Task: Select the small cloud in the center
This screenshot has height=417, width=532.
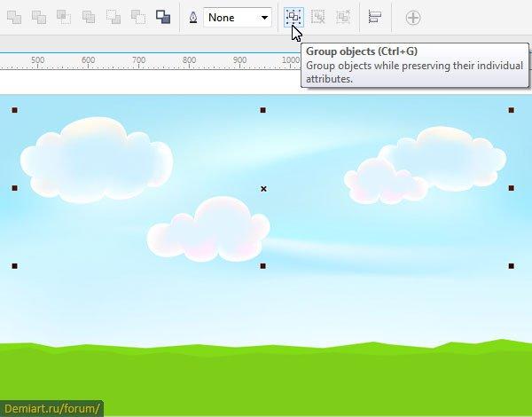Action: pos(208,229)
